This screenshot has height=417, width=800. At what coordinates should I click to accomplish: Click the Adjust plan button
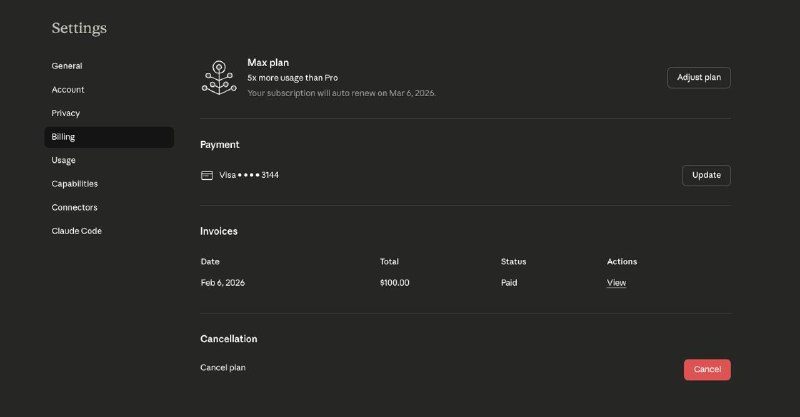coord(698,78)
